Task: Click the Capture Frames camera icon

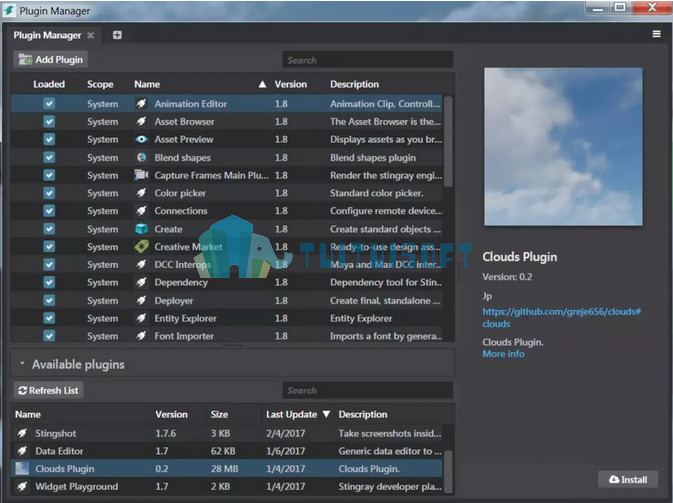Action: (141, 175)
